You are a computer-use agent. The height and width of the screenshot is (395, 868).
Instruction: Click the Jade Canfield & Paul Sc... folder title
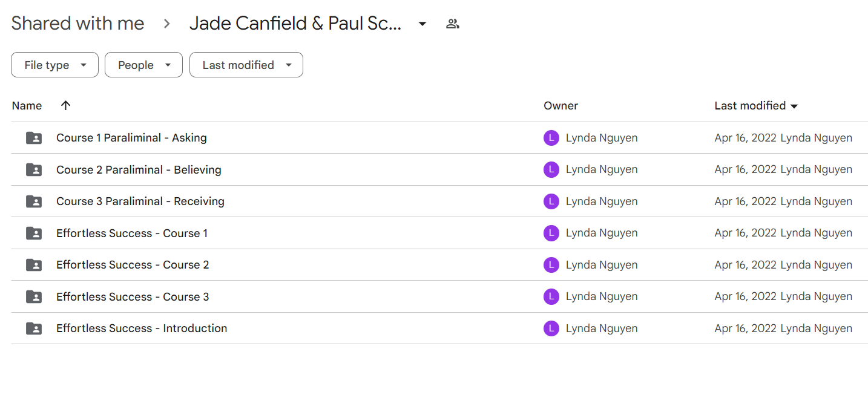tap(295, 24)
